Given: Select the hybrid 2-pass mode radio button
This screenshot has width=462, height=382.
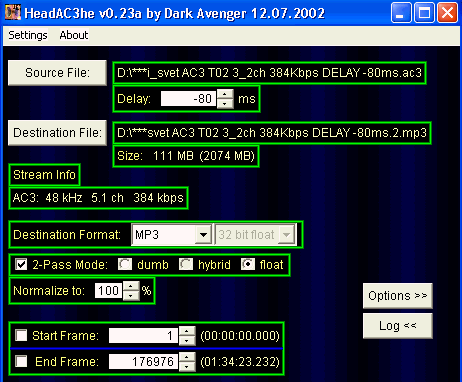Looking at the screenshot, I should click(x=186, y=264).
